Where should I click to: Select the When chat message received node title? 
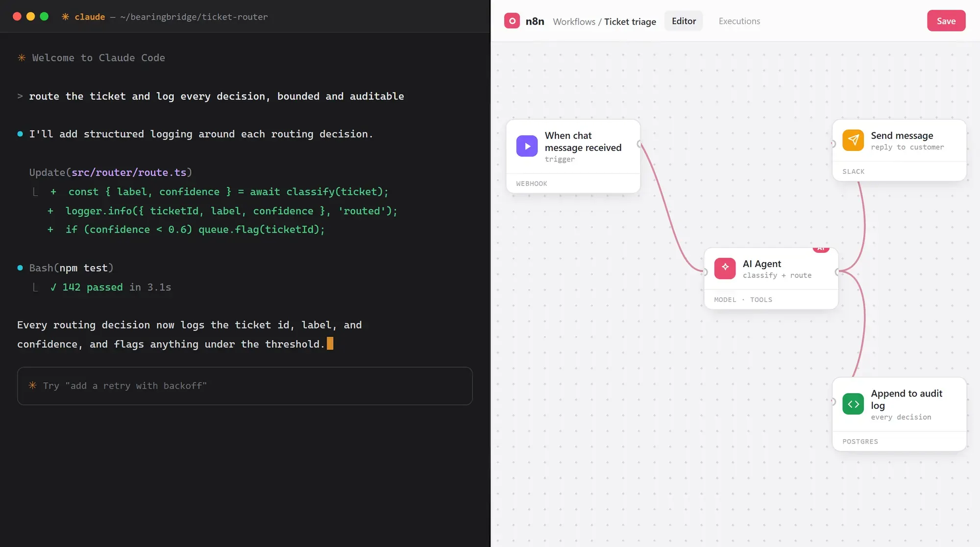pos(583,141)
